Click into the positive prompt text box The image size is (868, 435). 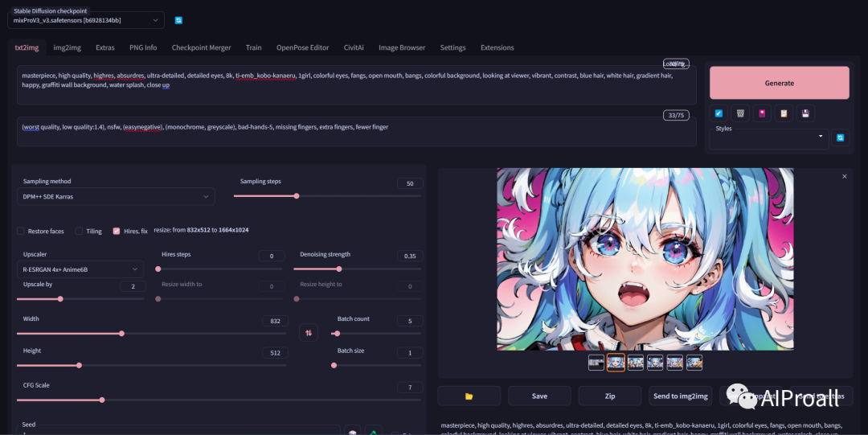pos(357,84)
